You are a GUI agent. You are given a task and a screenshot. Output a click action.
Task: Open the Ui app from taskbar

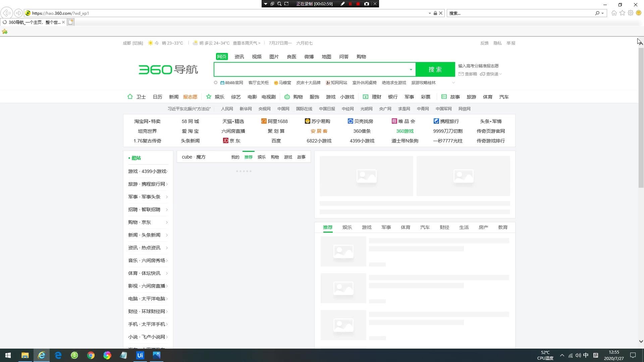point(140,355)
